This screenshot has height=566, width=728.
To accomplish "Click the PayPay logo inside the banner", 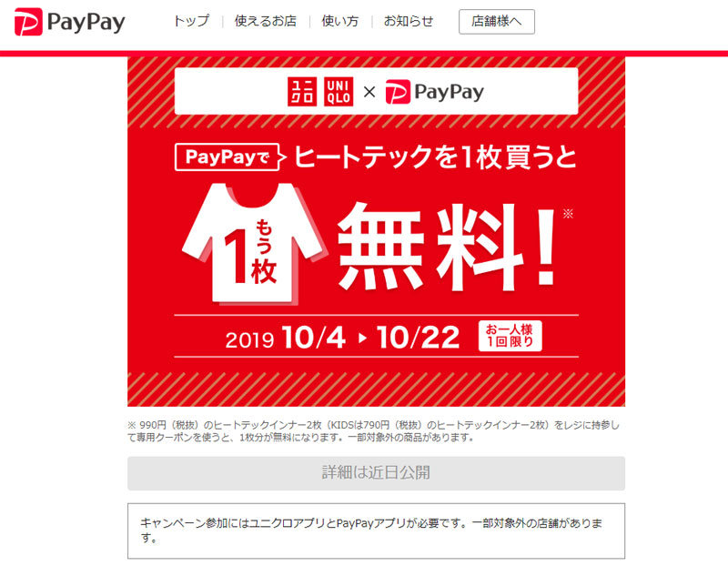I will point(435,92).
